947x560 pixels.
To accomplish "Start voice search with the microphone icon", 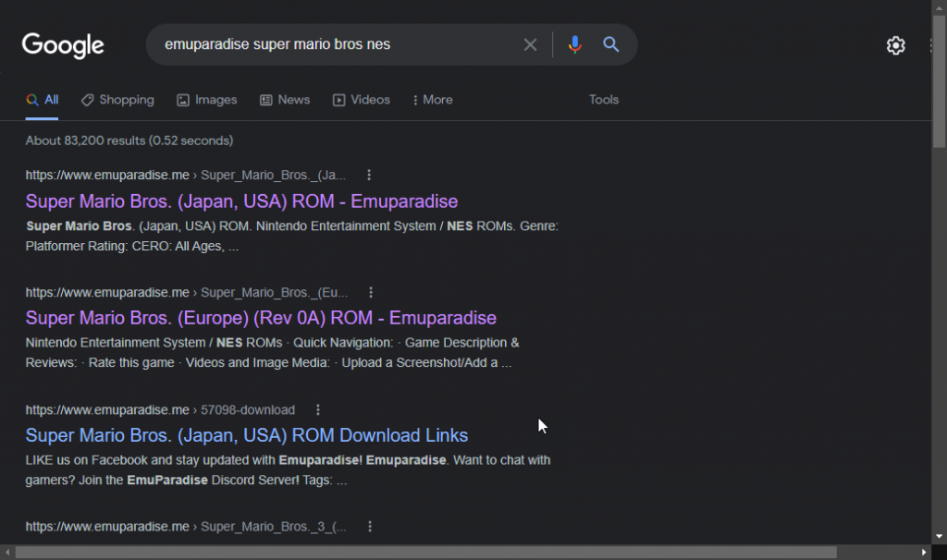I will (575, 43).
